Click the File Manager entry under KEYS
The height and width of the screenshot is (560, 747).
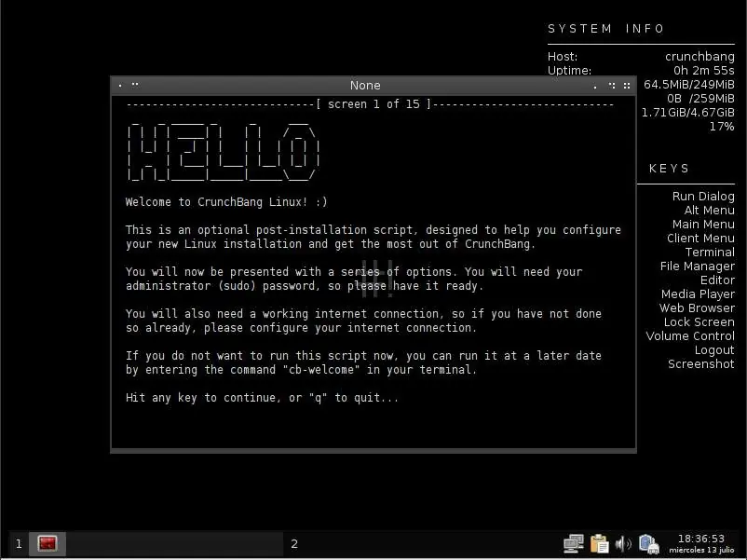click(698, 266)
